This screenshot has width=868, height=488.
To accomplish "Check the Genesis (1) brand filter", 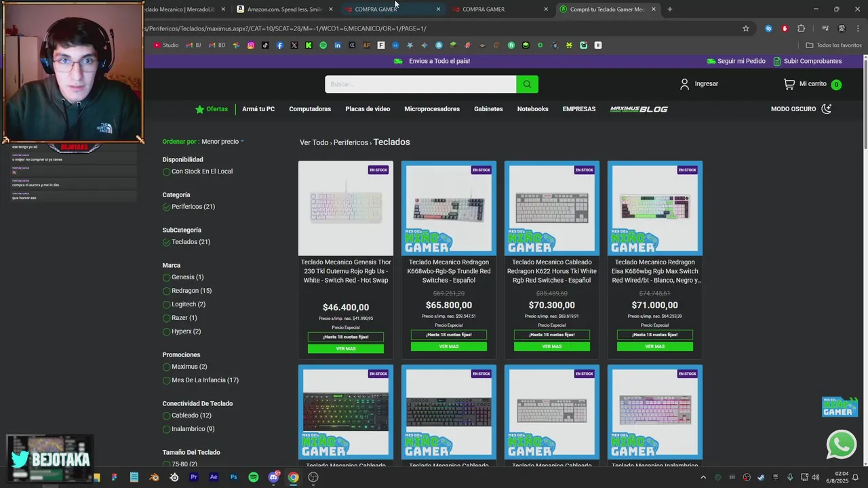I will click(x=166, y=277).
